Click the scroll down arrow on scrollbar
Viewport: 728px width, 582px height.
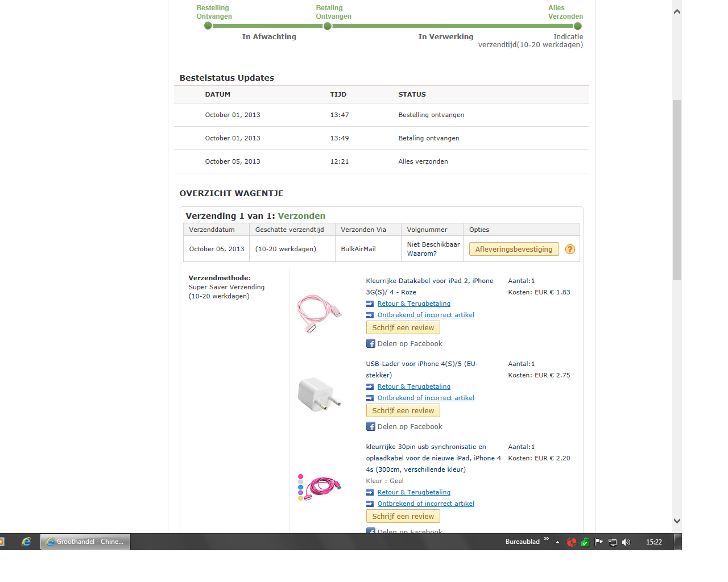(x=677, y=521)
